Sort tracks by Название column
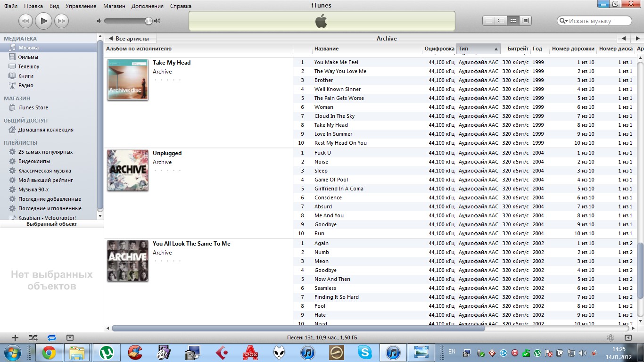This screenshot has height=362, width=644. click(367, 49)
